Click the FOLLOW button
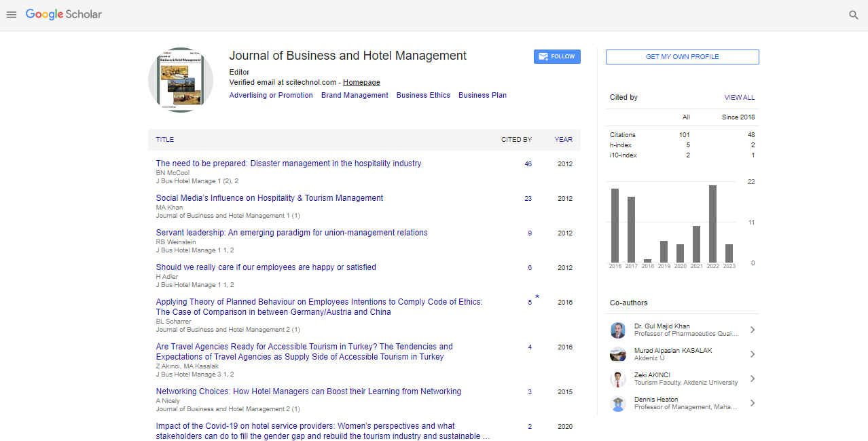 pos(557,57)
